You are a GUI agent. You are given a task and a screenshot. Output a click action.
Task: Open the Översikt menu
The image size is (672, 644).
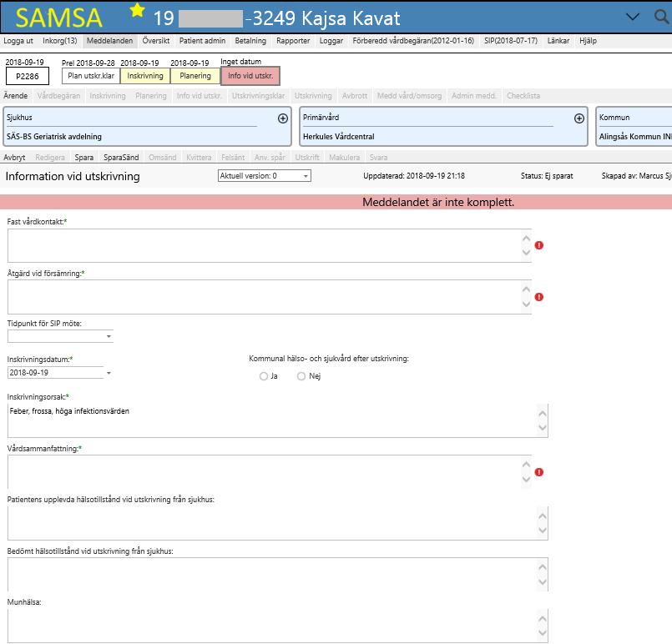(x=156, y=41)
